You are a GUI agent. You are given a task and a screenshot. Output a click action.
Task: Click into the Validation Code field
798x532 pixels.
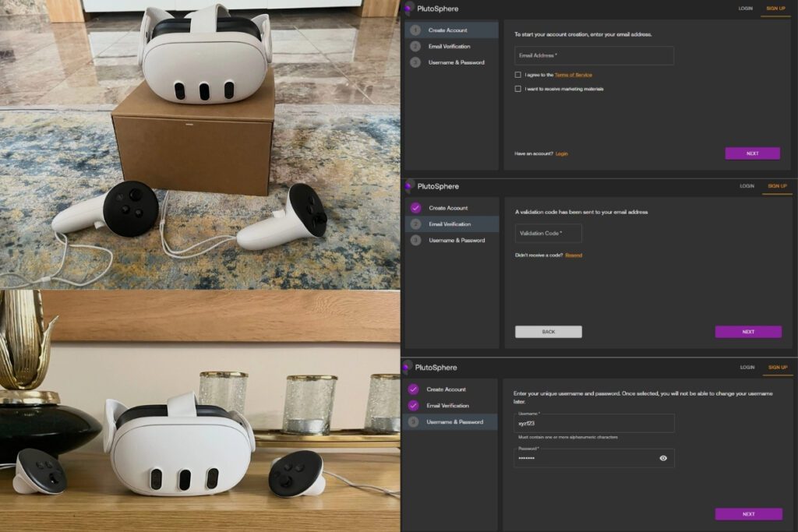click(x=548, y=234)
